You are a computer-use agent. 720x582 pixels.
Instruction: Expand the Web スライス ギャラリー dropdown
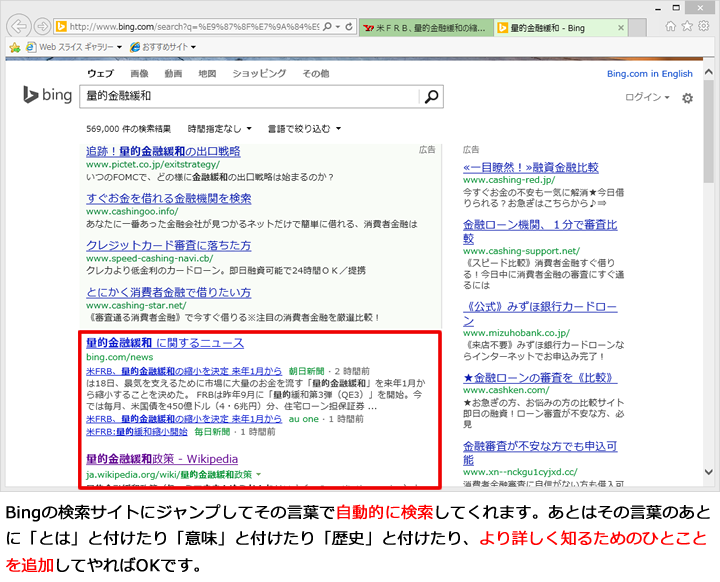pyautogui.click(x=119, y=47)
